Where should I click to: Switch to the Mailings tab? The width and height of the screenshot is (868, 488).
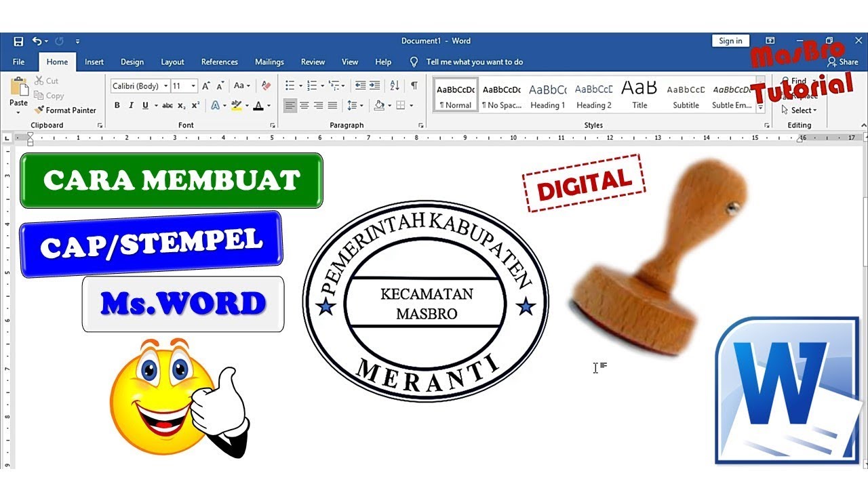click(x=269, y=62)
